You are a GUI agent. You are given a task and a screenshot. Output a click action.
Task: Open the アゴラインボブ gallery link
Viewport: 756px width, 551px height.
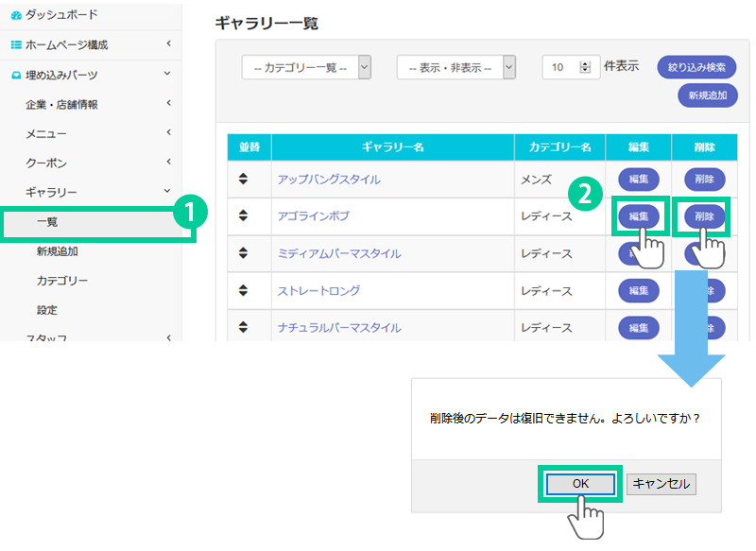[313, 216]
